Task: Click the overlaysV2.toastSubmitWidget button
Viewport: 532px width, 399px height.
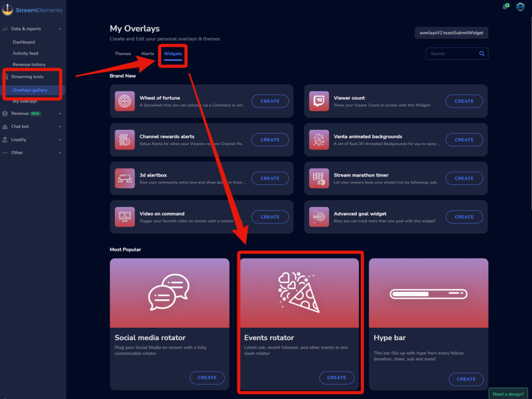Action: (x=451, y=33)
